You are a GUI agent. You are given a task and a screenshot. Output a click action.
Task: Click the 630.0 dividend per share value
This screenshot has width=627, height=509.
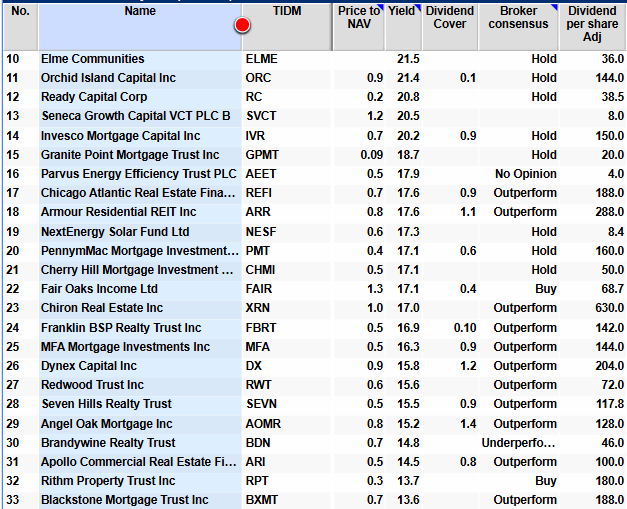609,308
